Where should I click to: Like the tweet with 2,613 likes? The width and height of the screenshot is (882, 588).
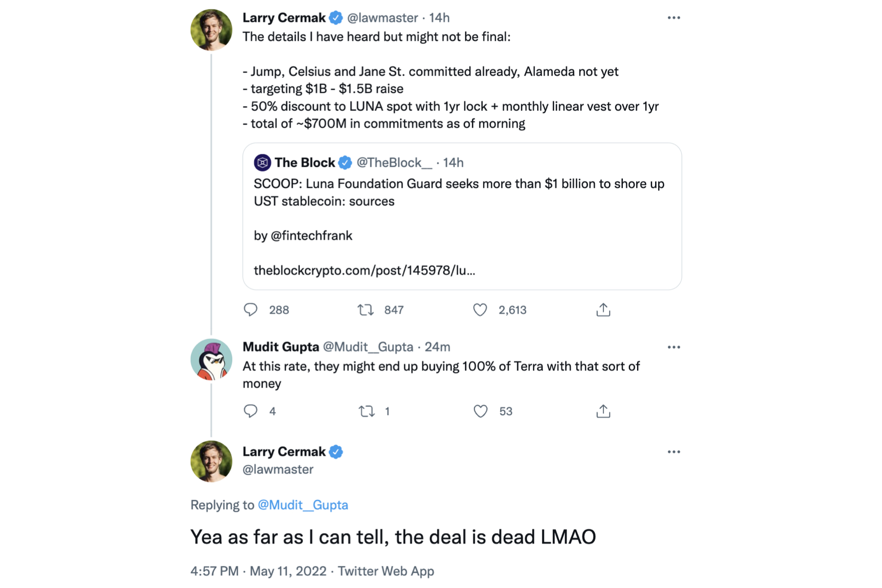[x=480, y=310]
